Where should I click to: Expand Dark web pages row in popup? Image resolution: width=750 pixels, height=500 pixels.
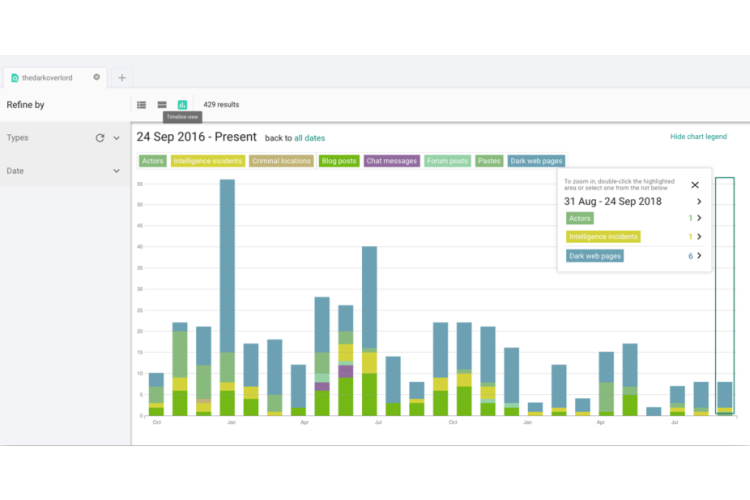699,256
